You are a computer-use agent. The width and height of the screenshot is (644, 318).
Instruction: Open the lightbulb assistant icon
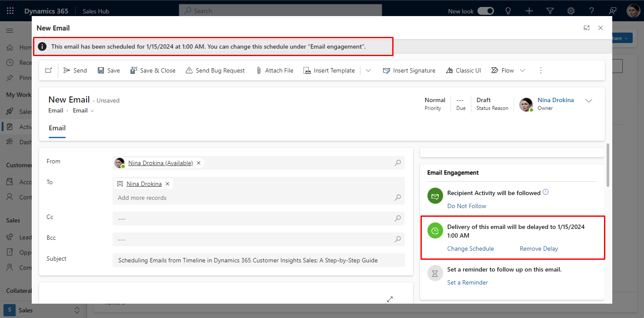point(508,11)
